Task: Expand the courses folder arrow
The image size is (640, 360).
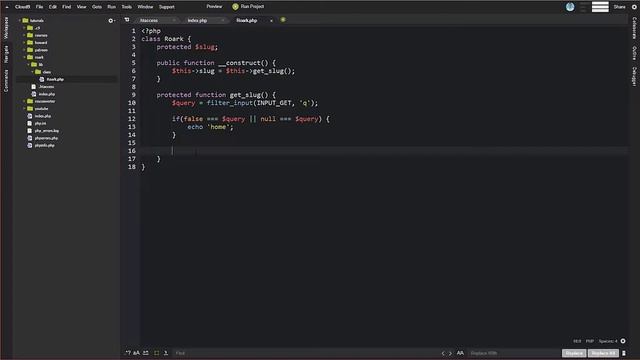Action: click(x=24, y=35)
